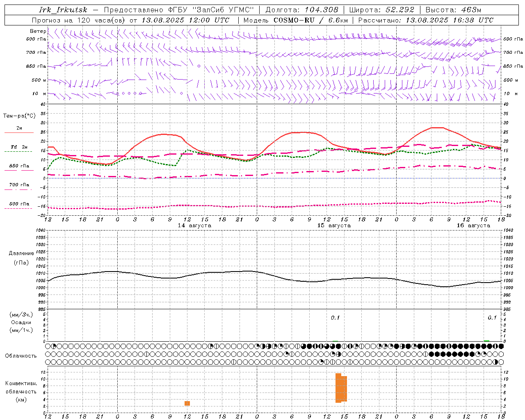
Task: Click the "0.1" precipitation value on 15 August
Action: [x=336, y=318]
